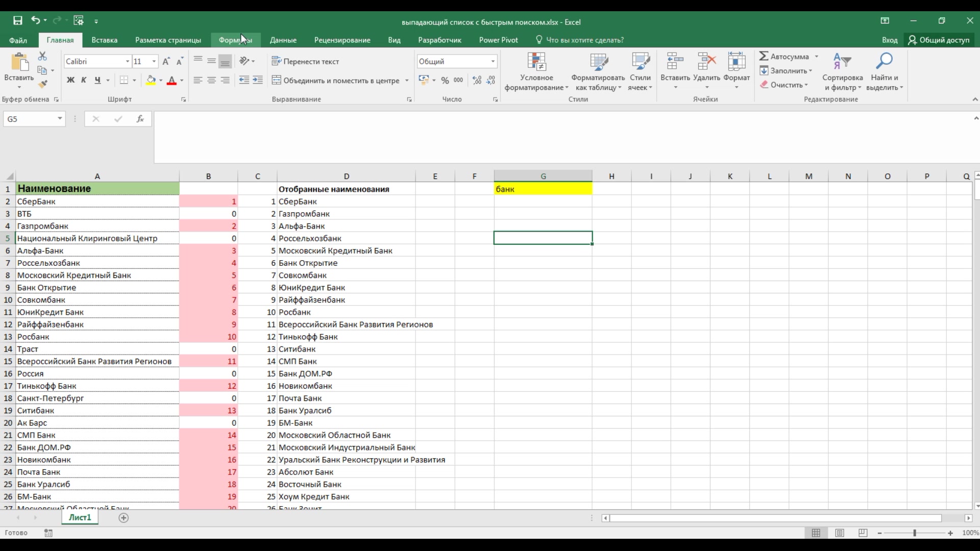Click Increase Font Size icon
Screen dimensions: 980x551
166,61
